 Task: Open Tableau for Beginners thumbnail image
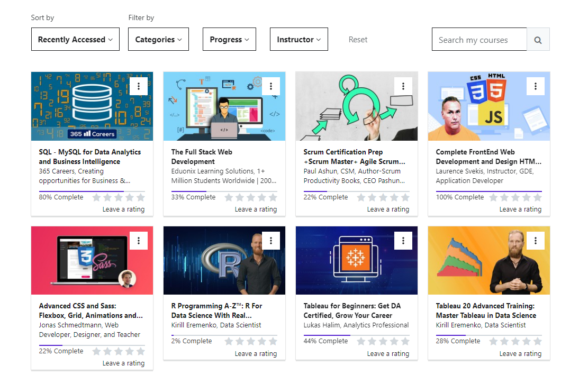coord(357,260)
